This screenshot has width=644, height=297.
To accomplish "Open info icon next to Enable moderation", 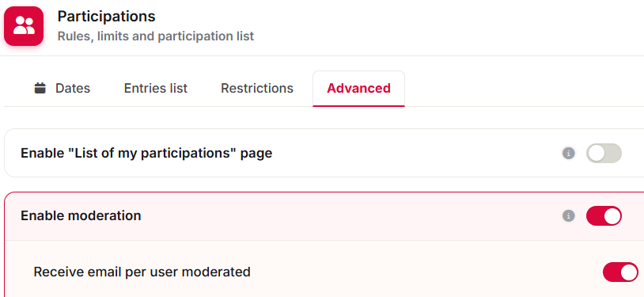I will pyautogui.click(x=568, y=216).
